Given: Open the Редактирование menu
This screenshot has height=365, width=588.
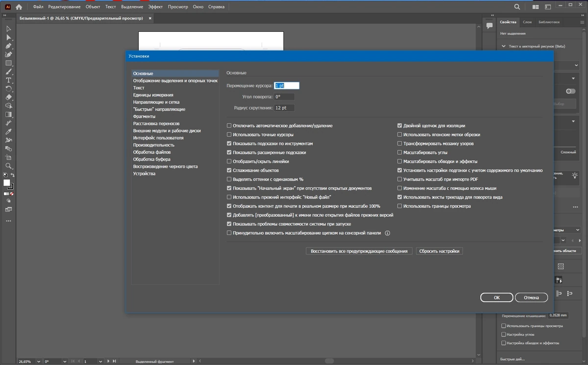Looking at the screenshot, I should click(64, 7).
